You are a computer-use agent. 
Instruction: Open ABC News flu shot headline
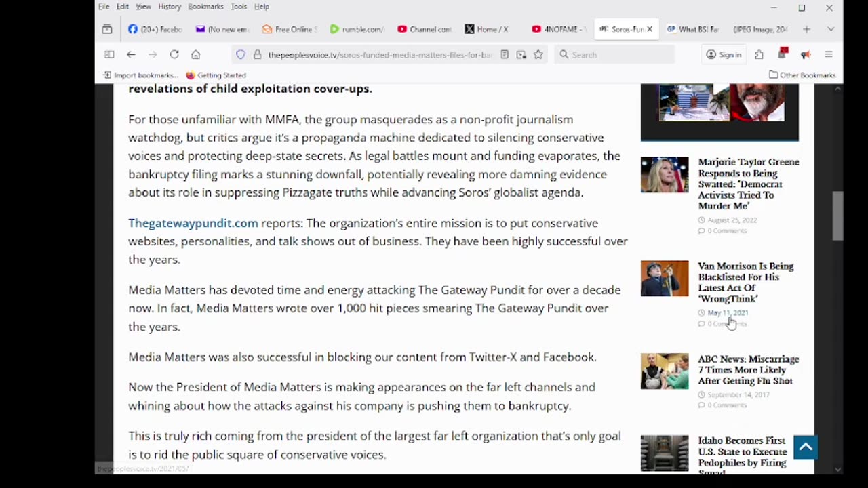(x=749, y=370)
